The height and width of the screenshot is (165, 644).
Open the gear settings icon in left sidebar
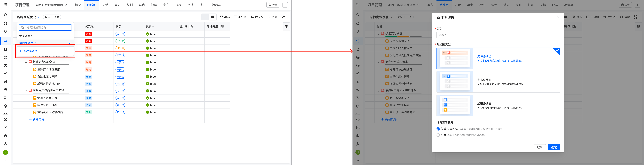5,136
